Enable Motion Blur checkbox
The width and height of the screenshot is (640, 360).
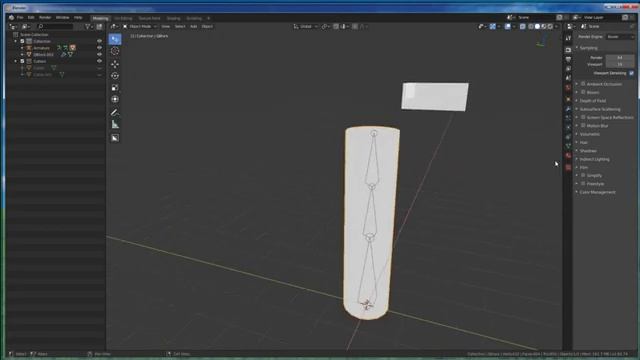tap(583, 126)
